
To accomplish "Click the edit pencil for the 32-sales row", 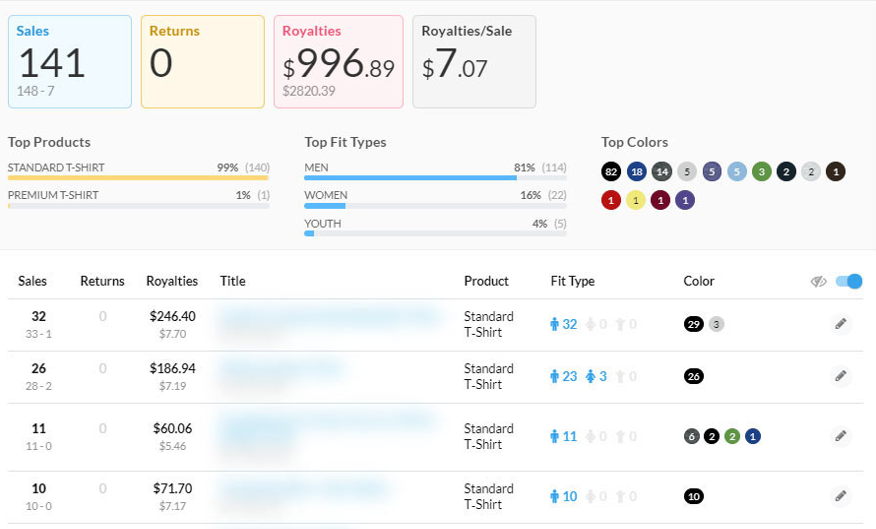I will coord(840,324).
